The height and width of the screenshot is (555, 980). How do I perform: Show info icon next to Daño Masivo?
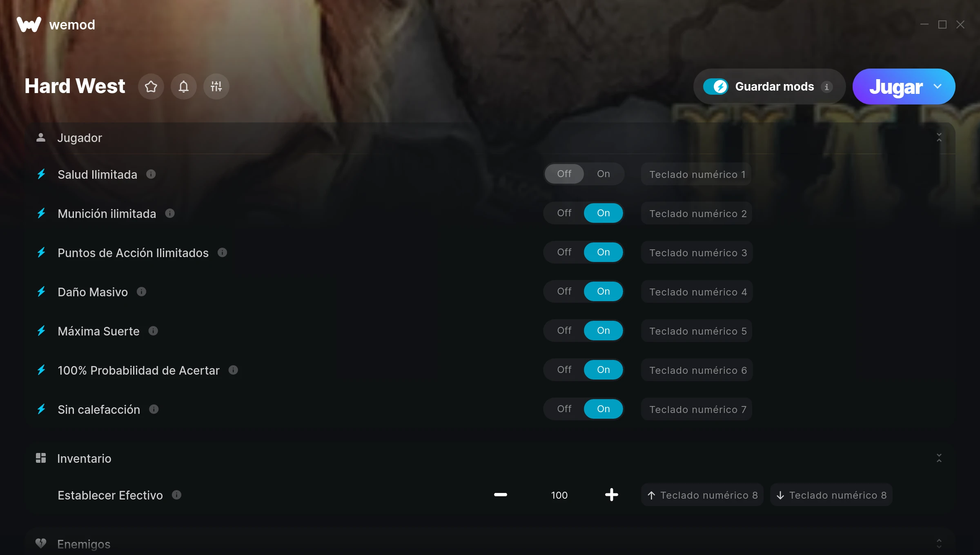141,292
